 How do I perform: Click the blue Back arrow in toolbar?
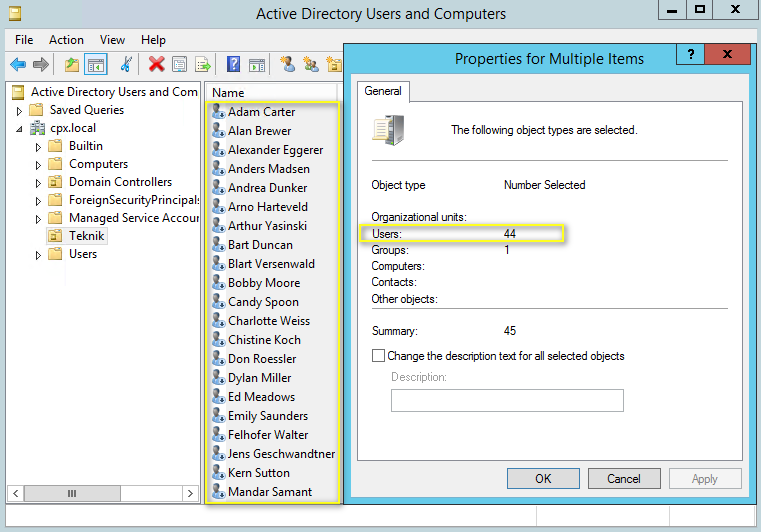point(18,64)
